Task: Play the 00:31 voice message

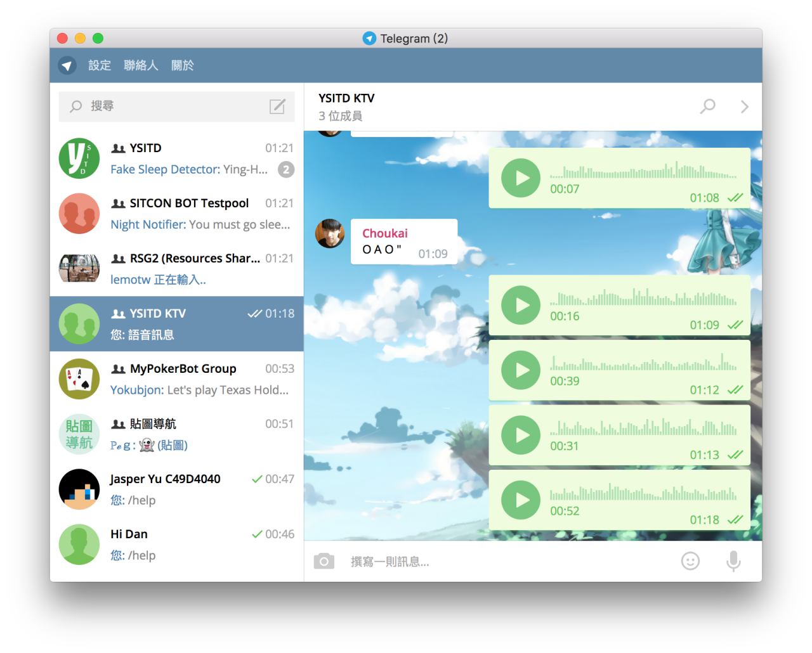Action: tap(521, 435)
